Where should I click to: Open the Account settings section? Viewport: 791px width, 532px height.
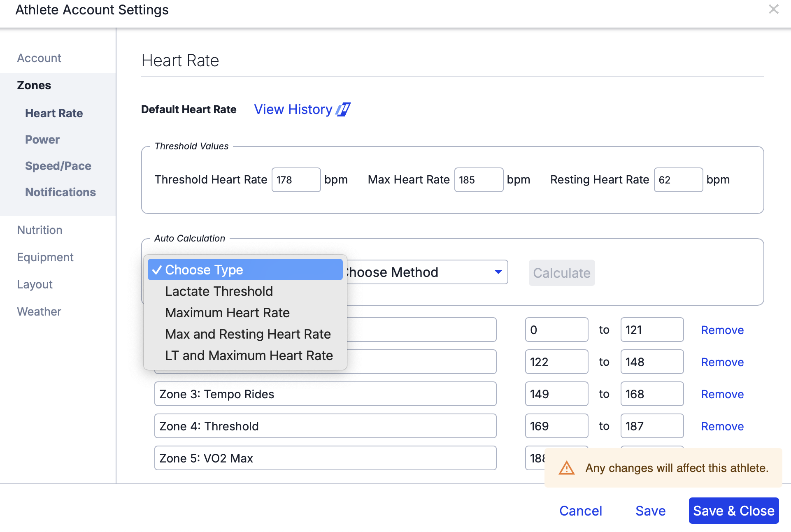coord(39,58)
